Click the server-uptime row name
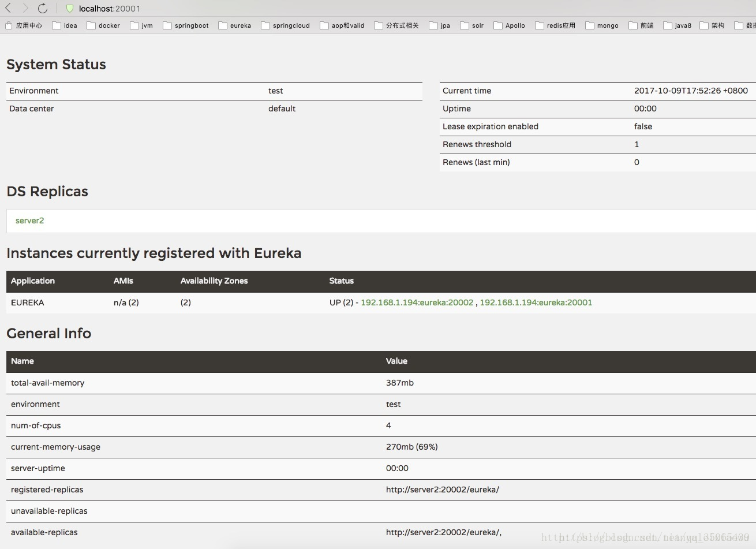Image resolution: width=756 pixels, height=549 pixels. 38,468
